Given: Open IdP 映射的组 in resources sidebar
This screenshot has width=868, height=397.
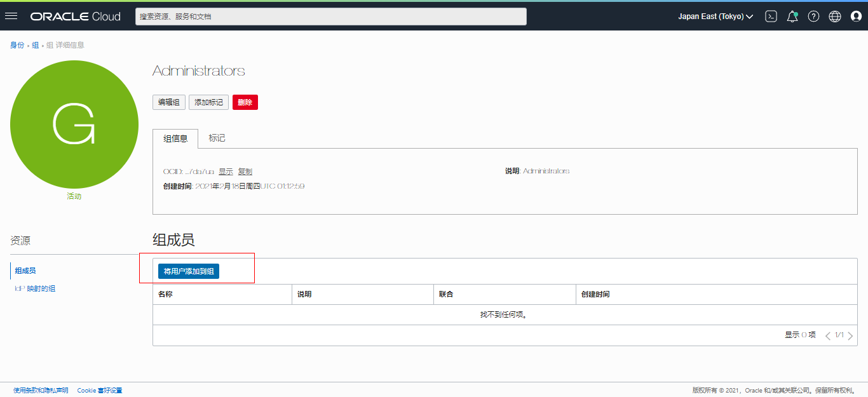Looking at the screenshot, I should (x=35, y=289).
